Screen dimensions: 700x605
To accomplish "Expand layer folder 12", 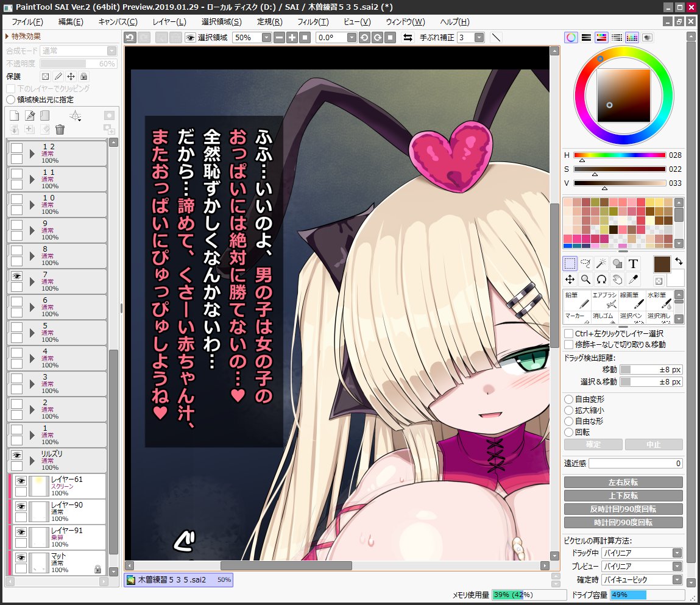I will tap(32, 154).
